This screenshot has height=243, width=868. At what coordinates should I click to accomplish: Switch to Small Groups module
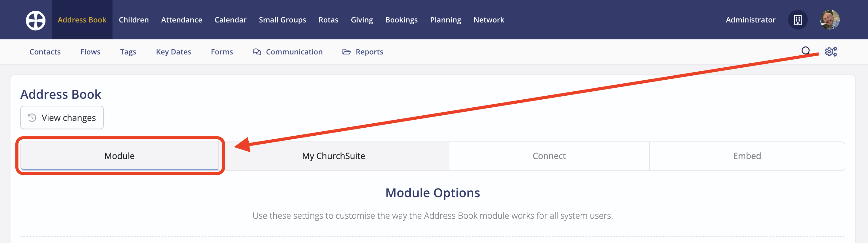tap(282, 20)
